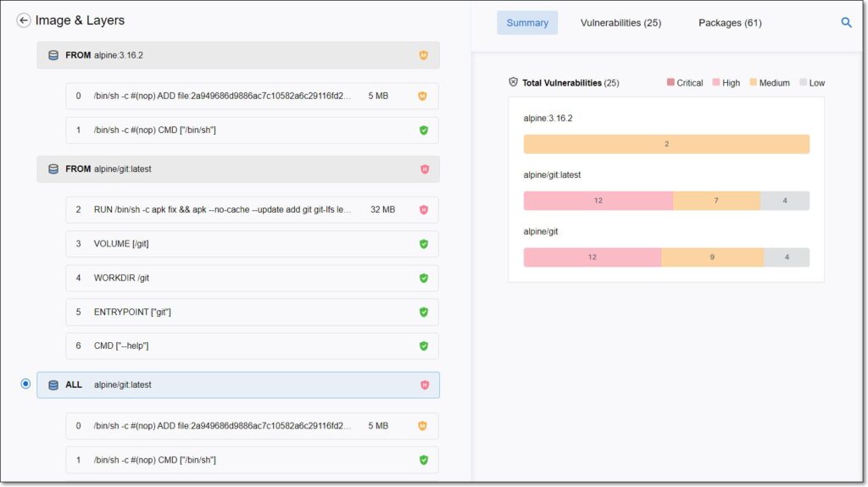Click database icon on ALL alpine/git:latest row
The image size is (868, 487).
53,385
